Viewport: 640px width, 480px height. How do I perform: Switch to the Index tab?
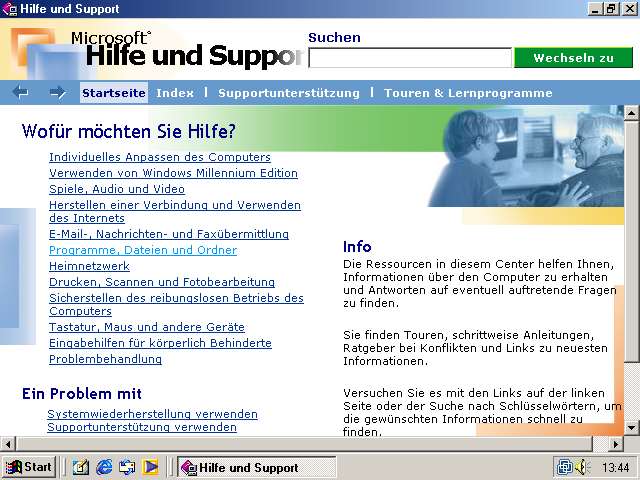175,93
